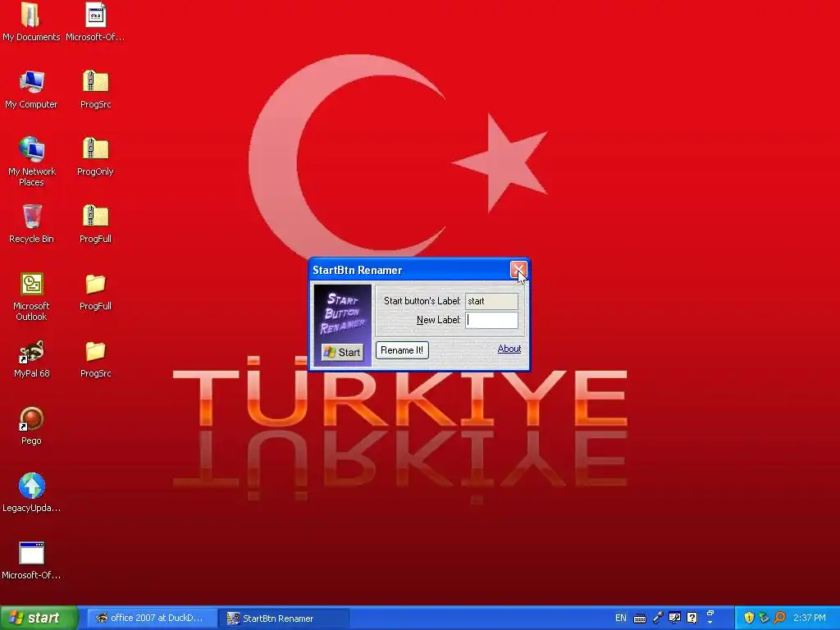840x630 pixels.
Task: Select the Microsoft Outlook desktop icon
Action: pos(32,296)
